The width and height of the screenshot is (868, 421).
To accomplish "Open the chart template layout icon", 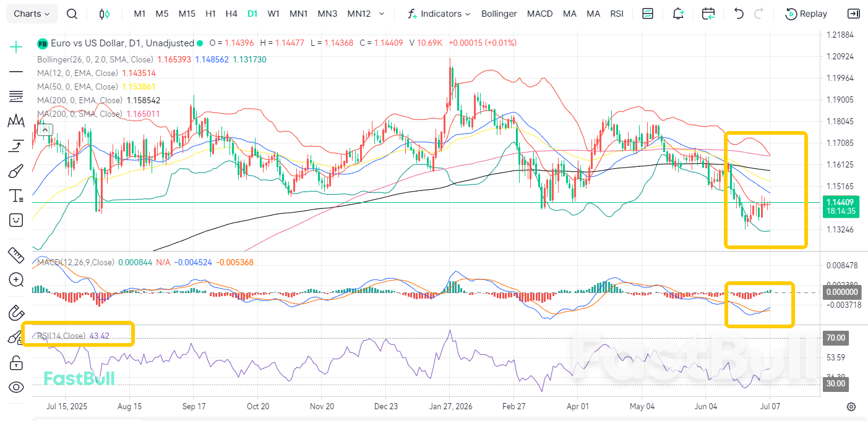I will pos(648,14).
